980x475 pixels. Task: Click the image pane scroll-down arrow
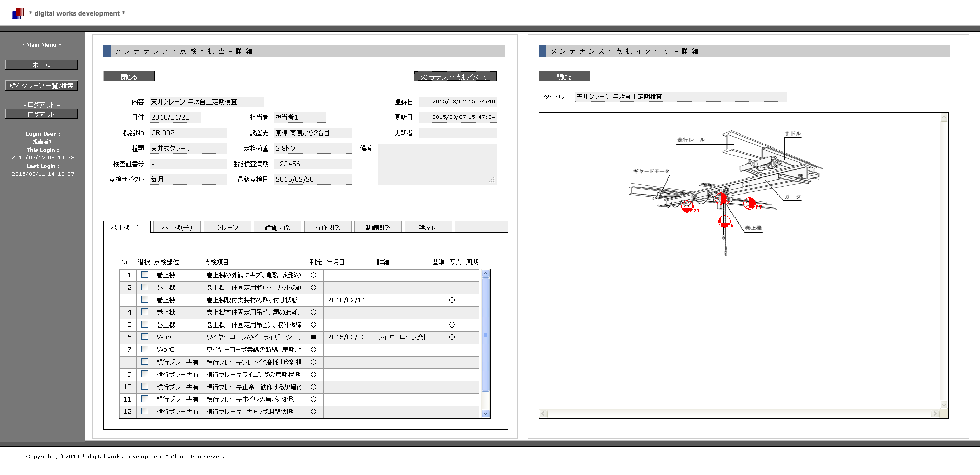pyautogui.click(x=944, y=405)
